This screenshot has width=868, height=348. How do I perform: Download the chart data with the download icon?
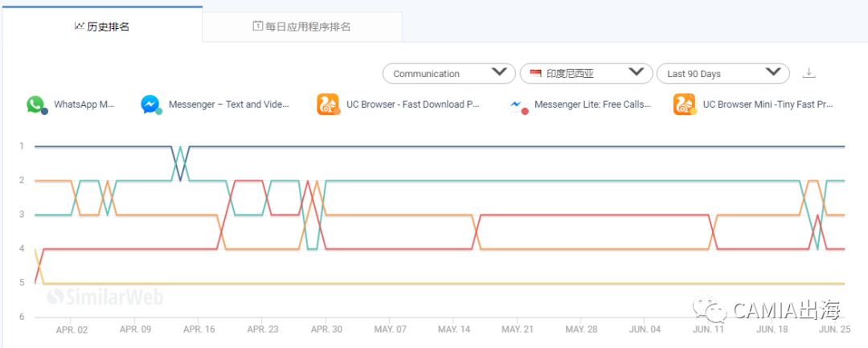809,73
